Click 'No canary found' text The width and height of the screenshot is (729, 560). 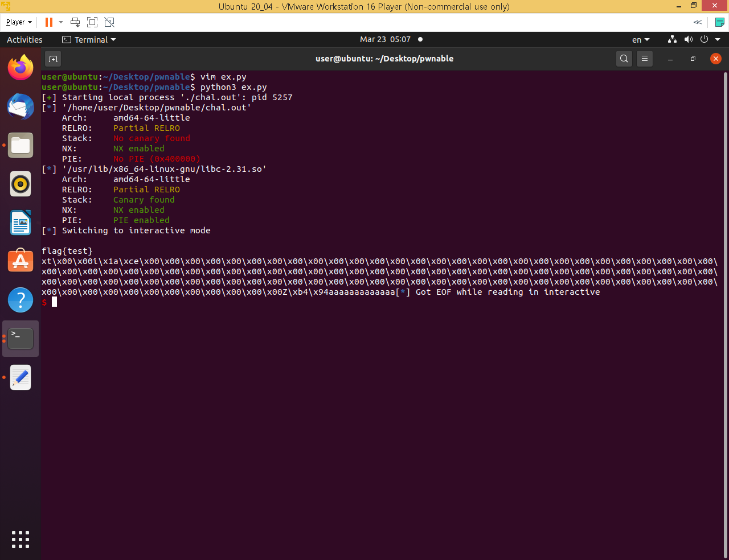pyautogui.click(x=151, y=138)
